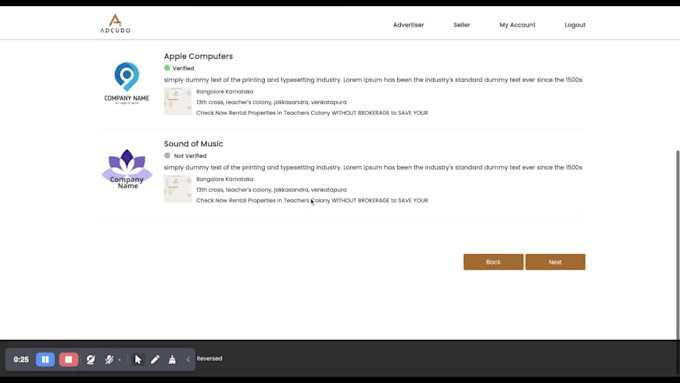This screenshot has width=680, height=383.
Task: Click Sound of Music rental properties text
Action: point(312,200)
